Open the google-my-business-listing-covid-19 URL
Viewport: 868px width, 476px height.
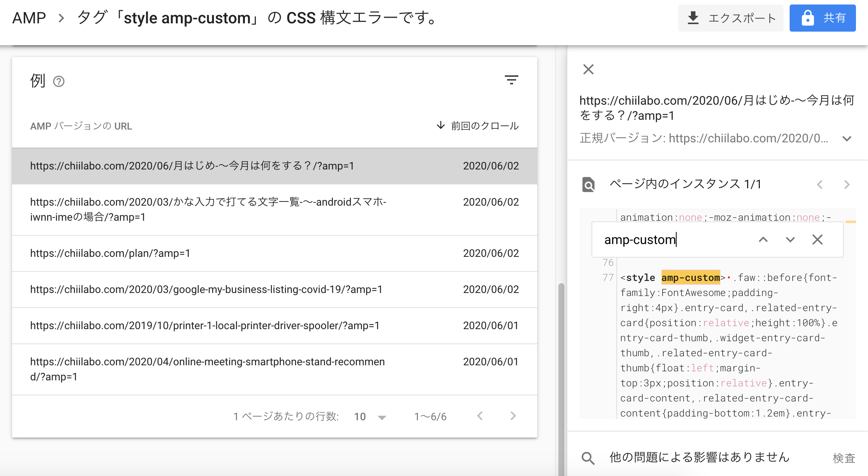click(x=206, y=289)
